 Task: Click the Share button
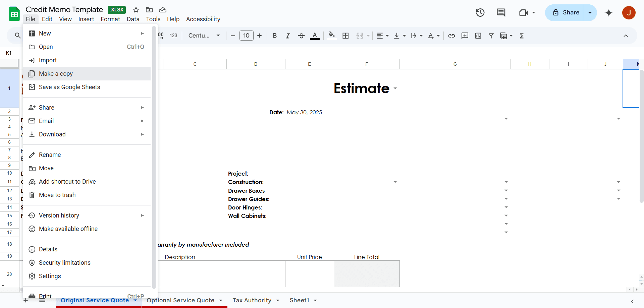pyautogui.click(x=565, y=13)
